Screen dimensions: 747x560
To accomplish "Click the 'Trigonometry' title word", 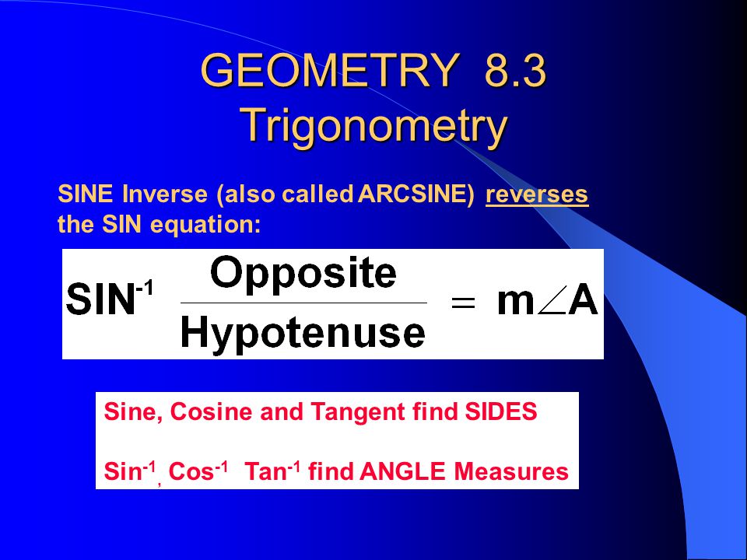I will click(x=375, y=126).
